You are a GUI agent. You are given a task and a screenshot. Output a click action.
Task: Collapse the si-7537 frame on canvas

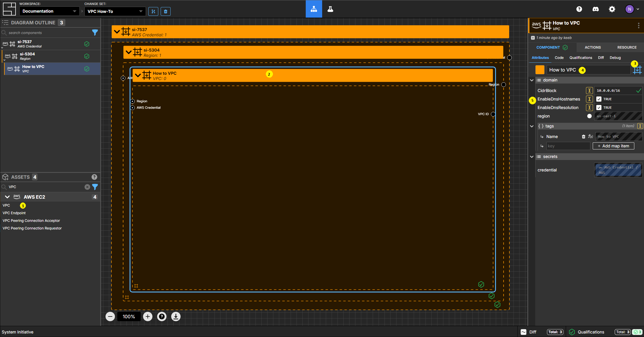(117, 32)
